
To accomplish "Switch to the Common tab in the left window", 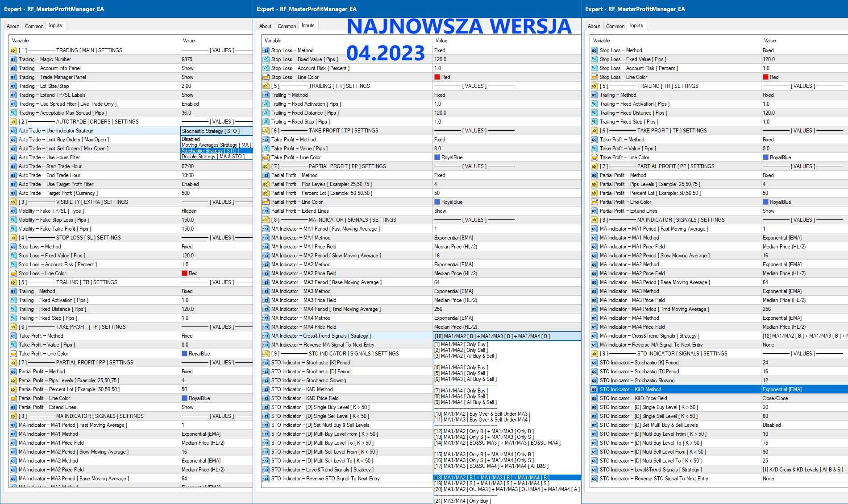I will (34, 26).
